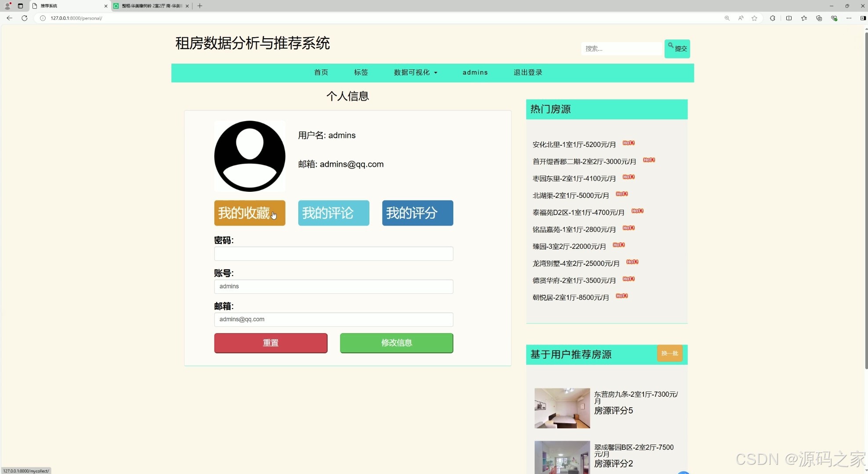Click the favorites star in the address bar

click(x=755, y=18)
